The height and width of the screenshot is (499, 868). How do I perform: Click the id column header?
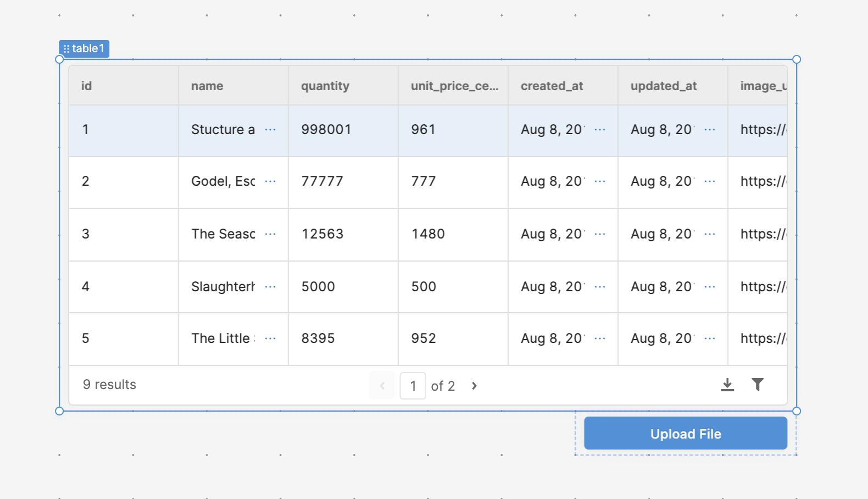point(87,86)
